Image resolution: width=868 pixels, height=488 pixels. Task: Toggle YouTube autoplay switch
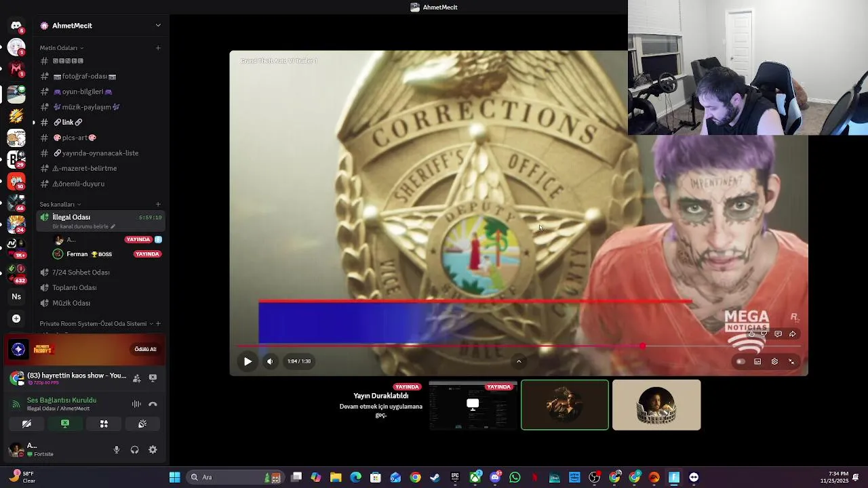click(x=741, y=361)
